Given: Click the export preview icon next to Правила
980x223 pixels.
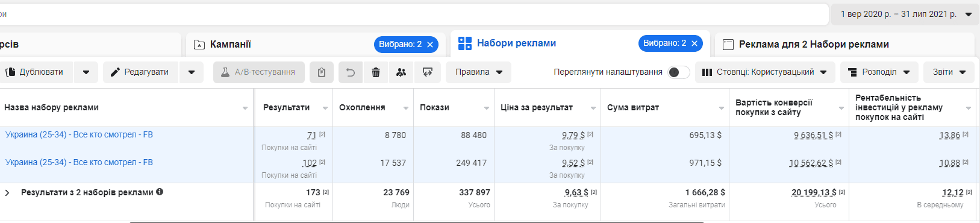Looking at the screenshot, I should click(x=428, y=72).
